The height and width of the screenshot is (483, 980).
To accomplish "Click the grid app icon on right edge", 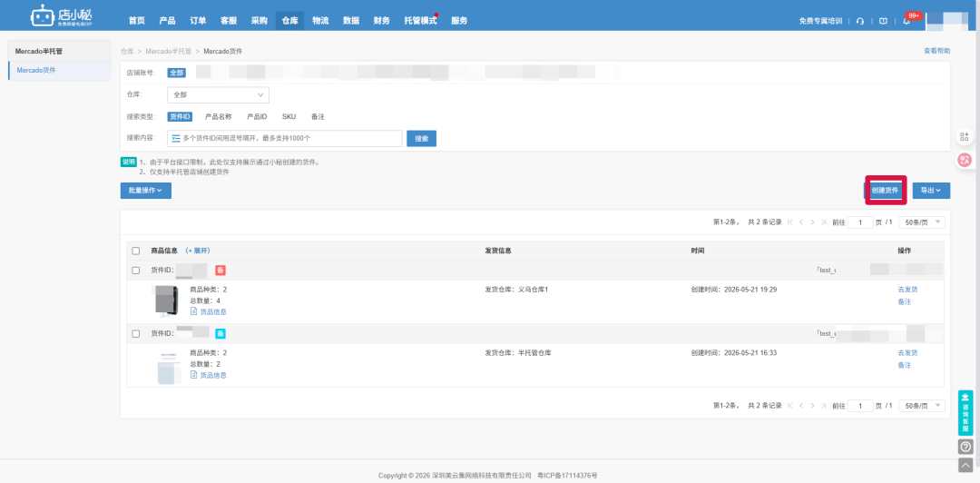I will click(x=965, y=137).
